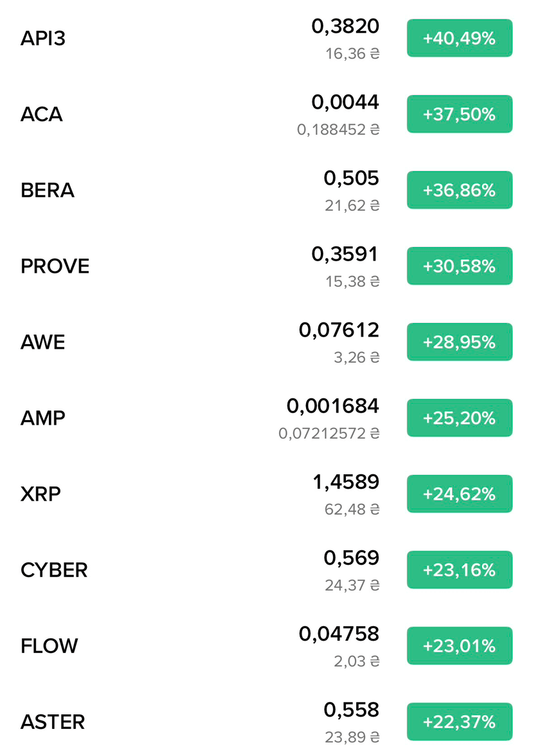The image size is (533, 756).
Task: Tap XRP's +24,62% change badge
Action: point(459,493)
